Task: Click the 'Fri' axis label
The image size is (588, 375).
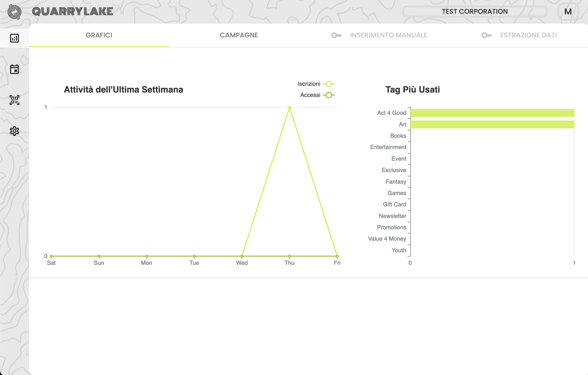Action: coord(337,263)
